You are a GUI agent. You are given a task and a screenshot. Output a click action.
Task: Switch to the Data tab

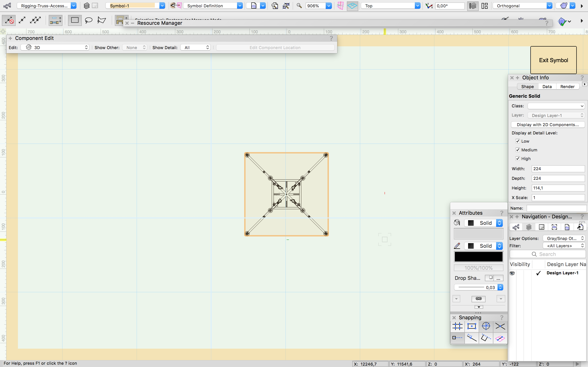(547, 87)
